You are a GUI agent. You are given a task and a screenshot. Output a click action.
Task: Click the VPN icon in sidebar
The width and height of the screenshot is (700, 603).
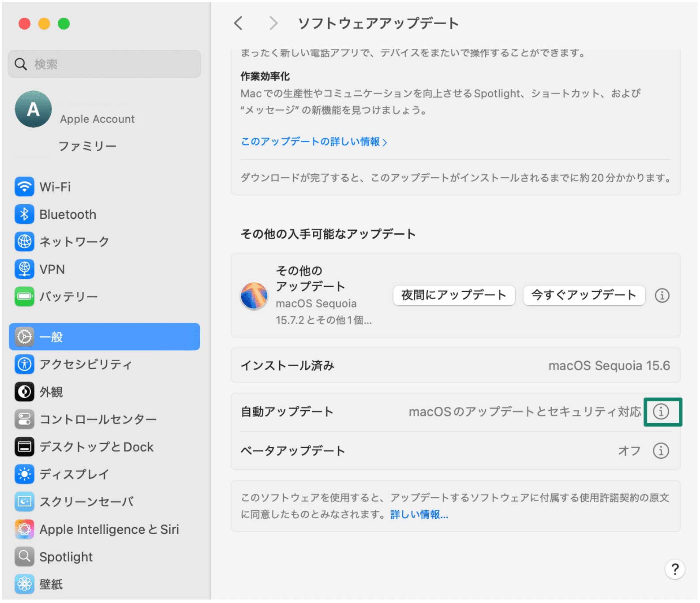pyautogui.click(x=24, y=269)
